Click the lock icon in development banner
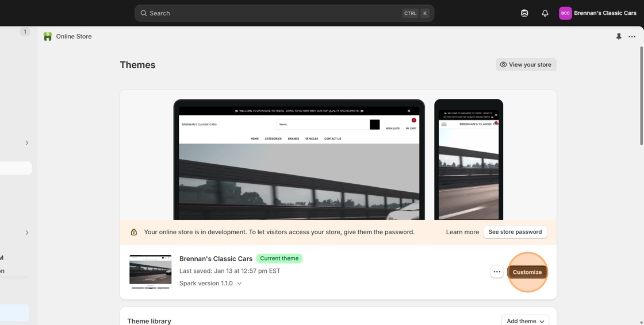This screenshot has width=644, height=325. click(134, 232)
